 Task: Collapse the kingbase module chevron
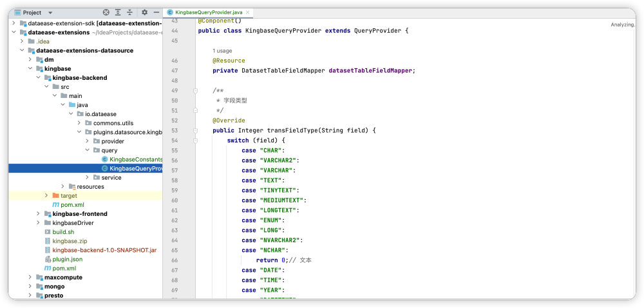[30, 68]
